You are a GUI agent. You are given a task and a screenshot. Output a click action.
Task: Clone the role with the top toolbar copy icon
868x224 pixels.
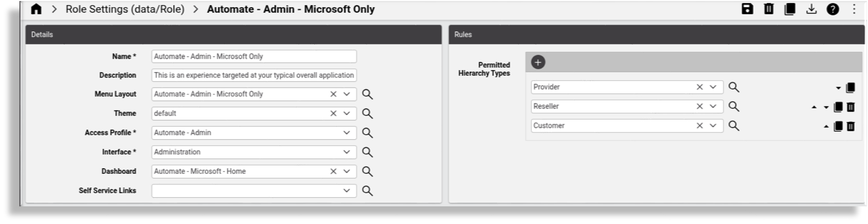pos(790,9)
